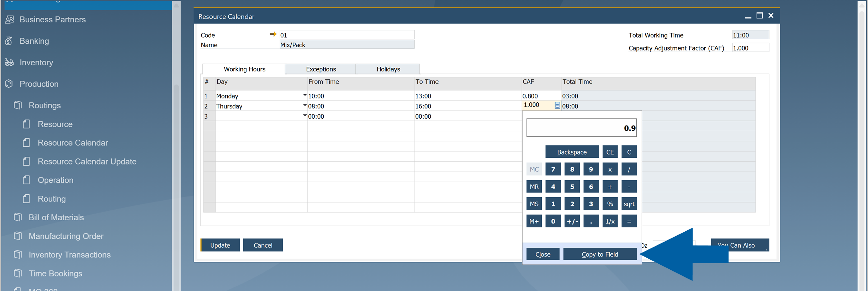Click the minus calculator key

click(x=629, y=187)
